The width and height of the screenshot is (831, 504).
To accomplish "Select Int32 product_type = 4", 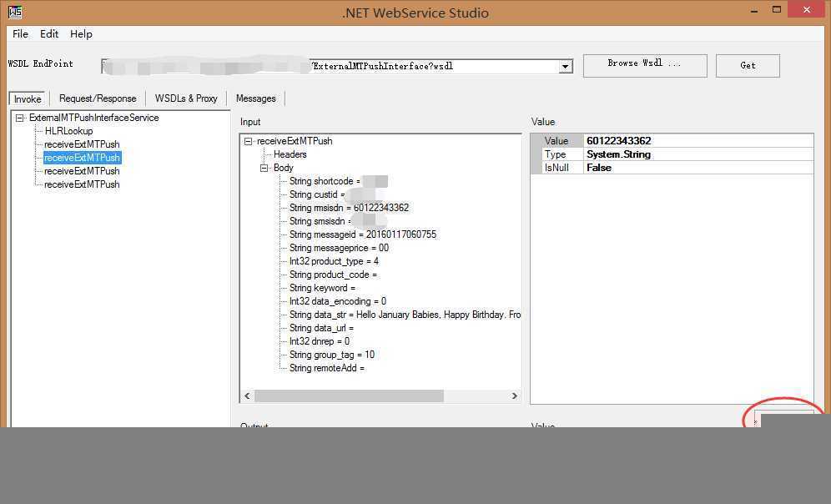I will coord(334,261).
